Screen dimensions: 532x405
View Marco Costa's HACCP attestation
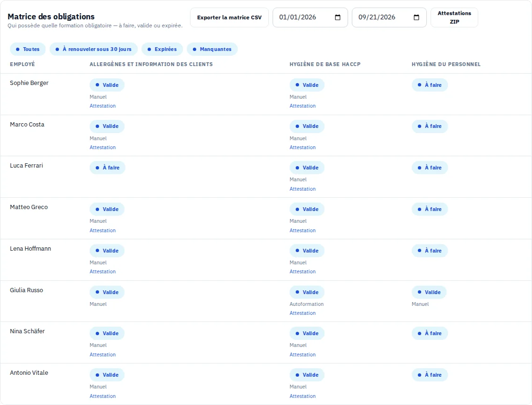302,147
